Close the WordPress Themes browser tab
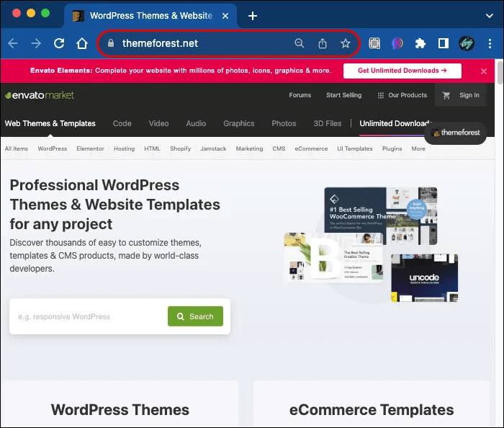The width and height of the screenshot is (504, 428). point(225,16)
